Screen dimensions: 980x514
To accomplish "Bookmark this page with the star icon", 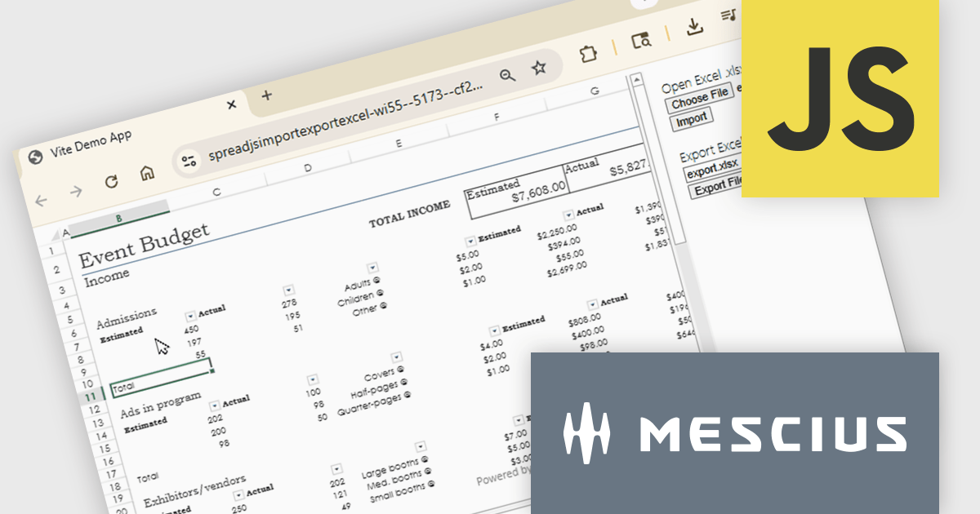I will [x=538, y=67].
